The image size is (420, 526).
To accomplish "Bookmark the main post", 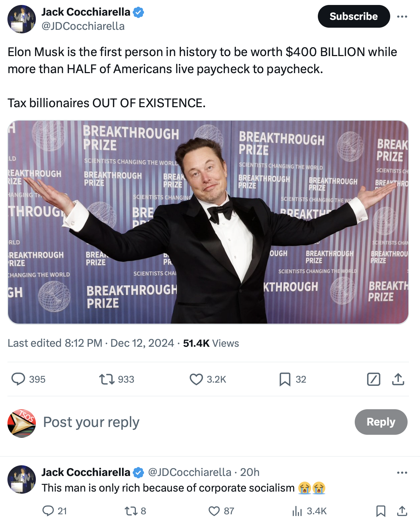I will (285, 379).
